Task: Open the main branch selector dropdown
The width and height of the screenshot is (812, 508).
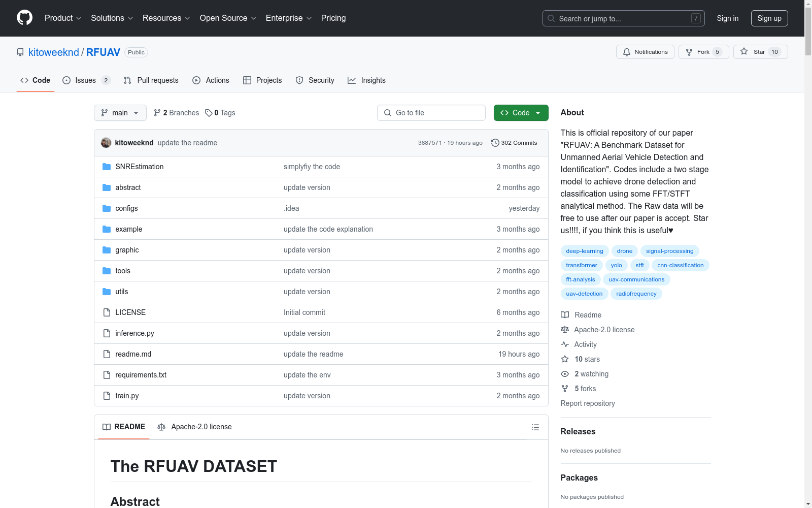Action: click(120, 113)
